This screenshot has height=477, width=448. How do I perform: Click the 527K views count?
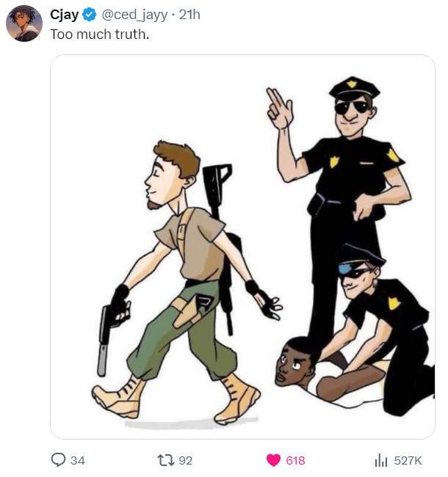pos(408,460)
